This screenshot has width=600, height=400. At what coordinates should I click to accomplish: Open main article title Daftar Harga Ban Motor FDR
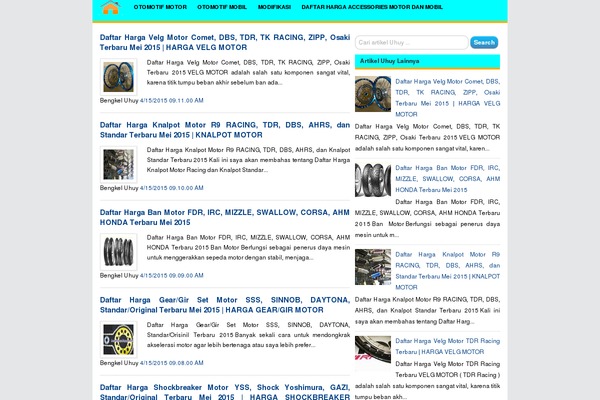(225, 217)
